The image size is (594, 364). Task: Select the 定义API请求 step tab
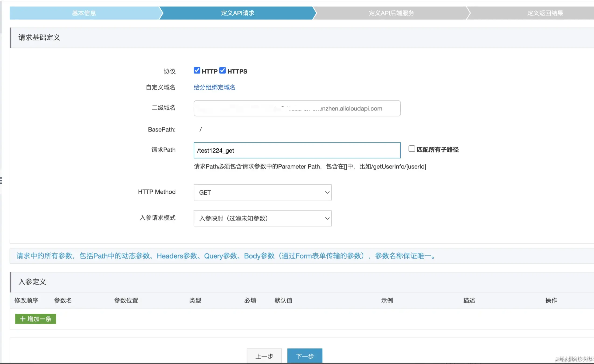238,13
